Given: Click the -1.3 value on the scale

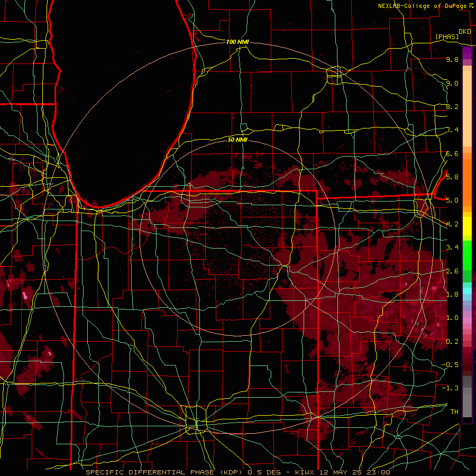Looking at the screenshot, I should pyautogui.click(x=450, y=388).
